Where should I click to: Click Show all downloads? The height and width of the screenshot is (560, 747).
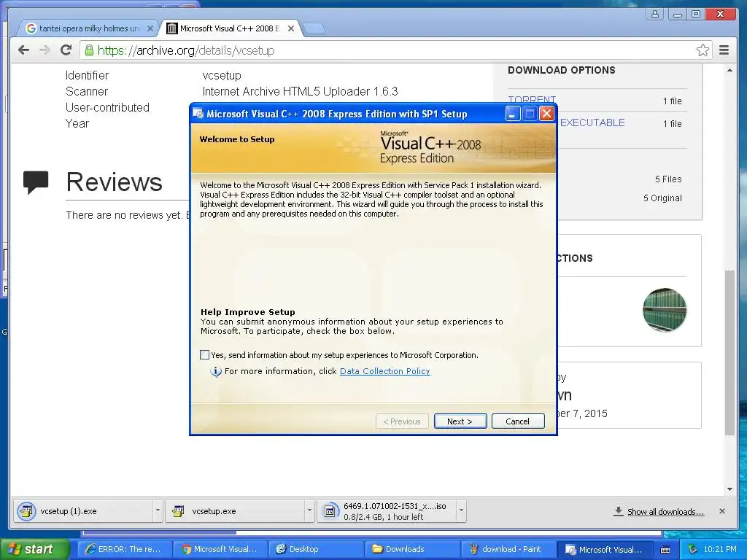(665, 511)
